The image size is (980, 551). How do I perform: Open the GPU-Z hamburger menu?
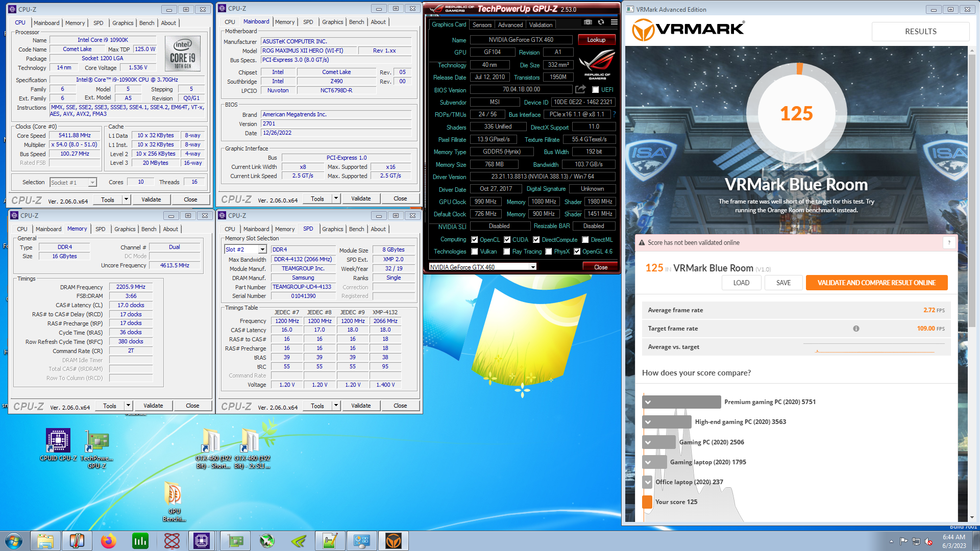[x=614, y=22]
